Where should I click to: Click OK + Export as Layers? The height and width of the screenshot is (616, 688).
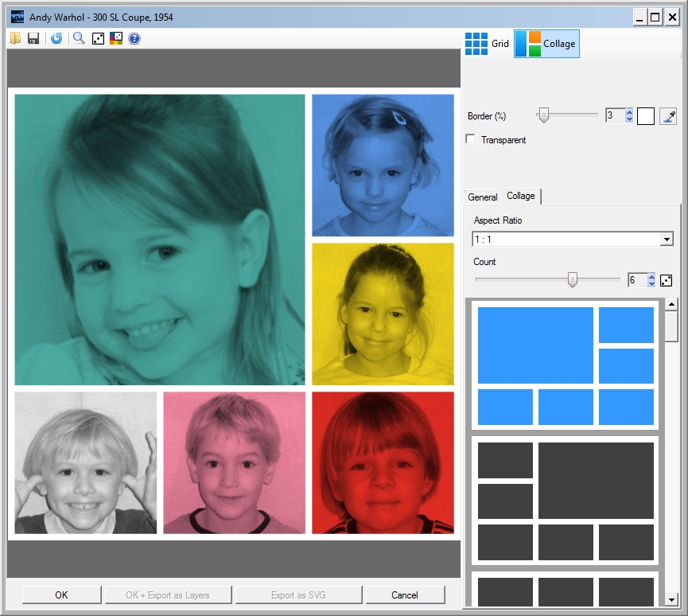coord(168,595)
